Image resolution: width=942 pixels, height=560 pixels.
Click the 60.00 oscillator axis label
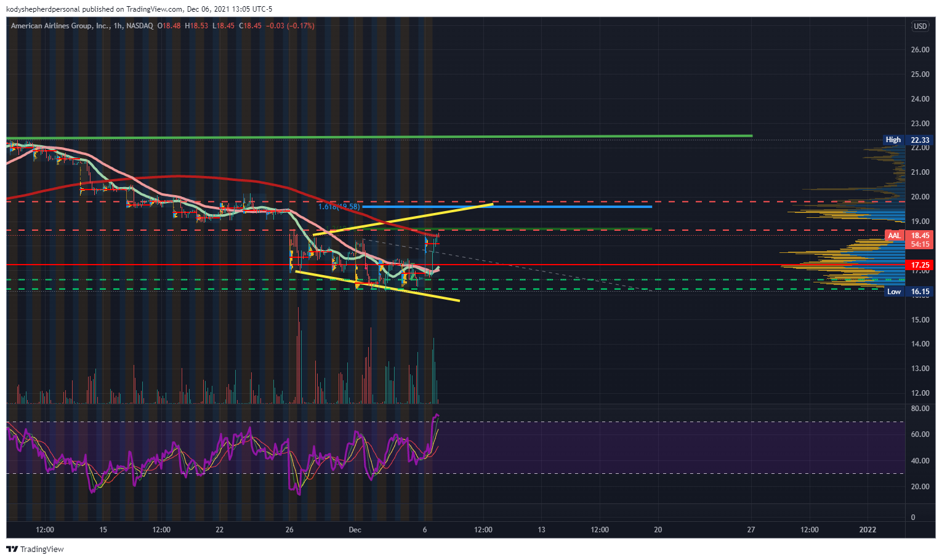click(920, 434)
